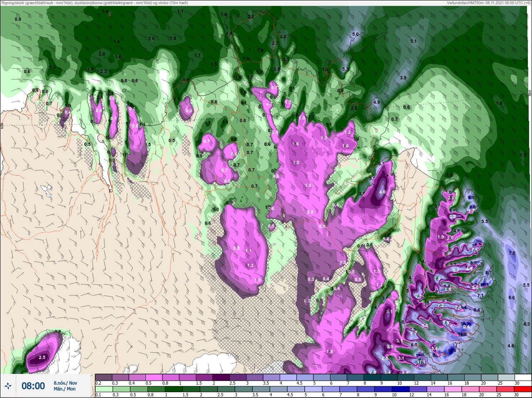Click the rotated N99 label on the left edge

[2, 125]
